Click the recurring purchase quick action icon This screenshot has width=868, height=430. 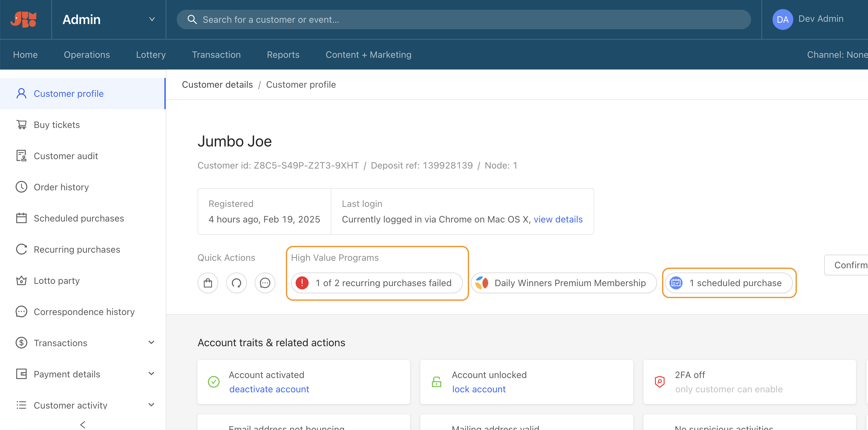pyautogui.click(x=236, y=283)
